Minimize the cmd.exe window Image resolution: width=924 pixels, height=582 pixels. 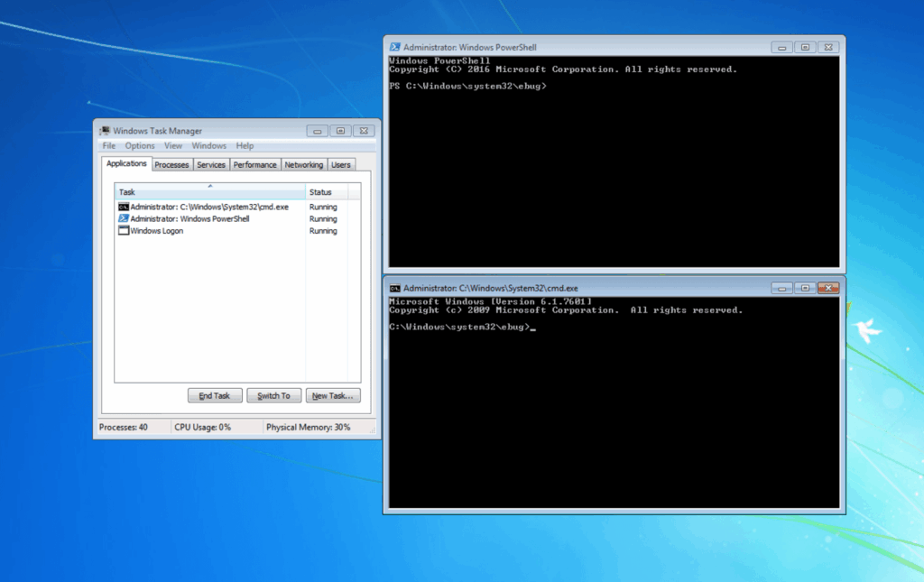click(782, 288)
